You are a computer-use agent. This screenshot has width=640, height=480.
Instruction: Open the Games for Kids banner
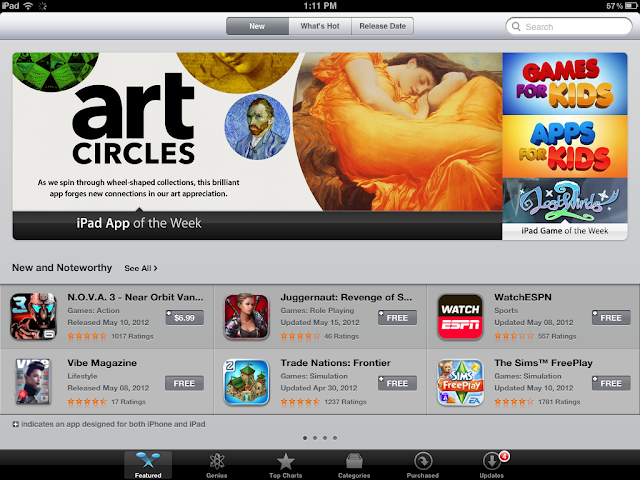pyautogui.click(x=565, y=84)
